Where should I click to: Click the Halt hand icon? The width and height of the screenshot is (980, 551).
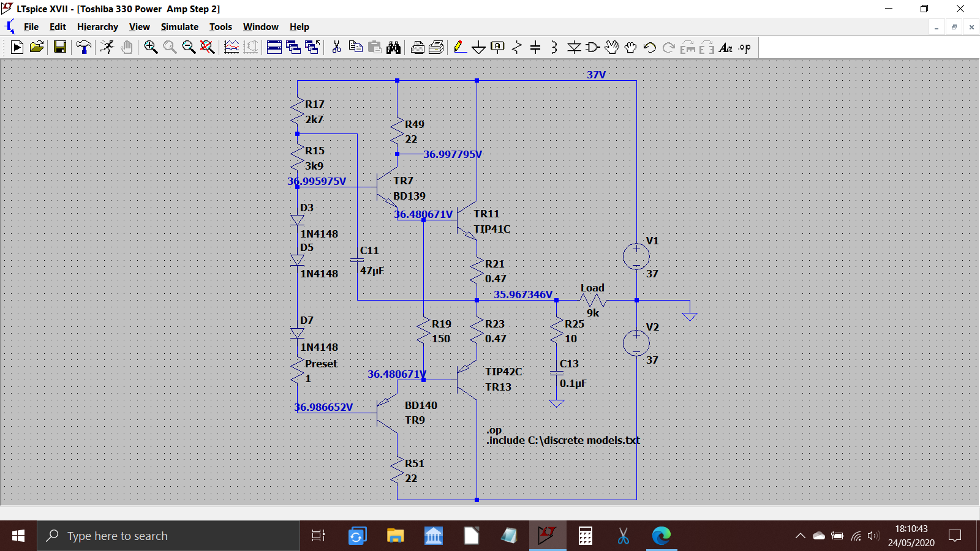(127, 47)
